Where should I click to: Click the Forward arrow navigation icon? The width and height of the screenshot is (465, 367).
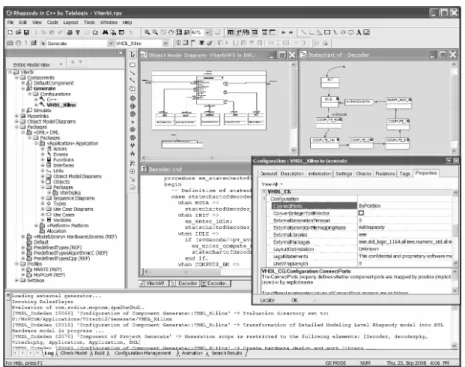pyautogui.click(x=291, y=32)
